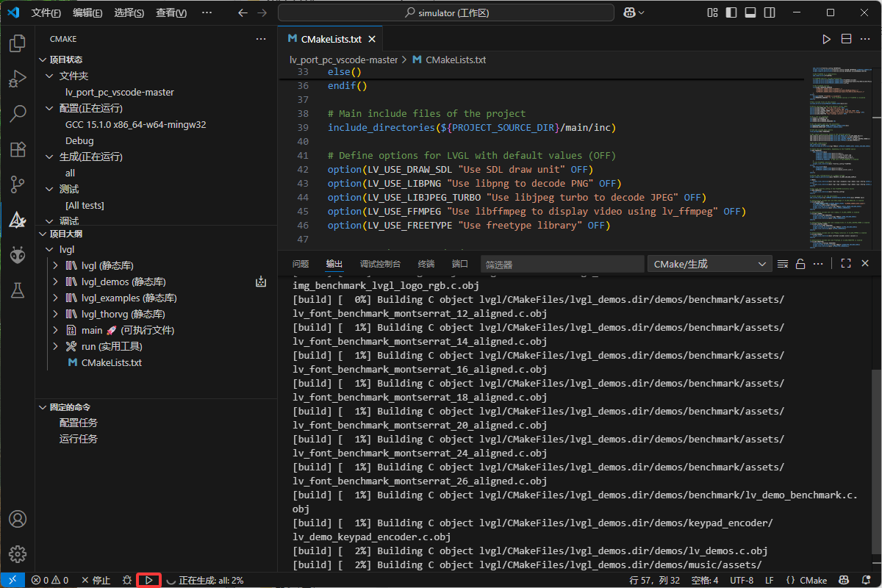
Task: Toggle output auto-scroll lock
Action: click(x=800, y=264)
